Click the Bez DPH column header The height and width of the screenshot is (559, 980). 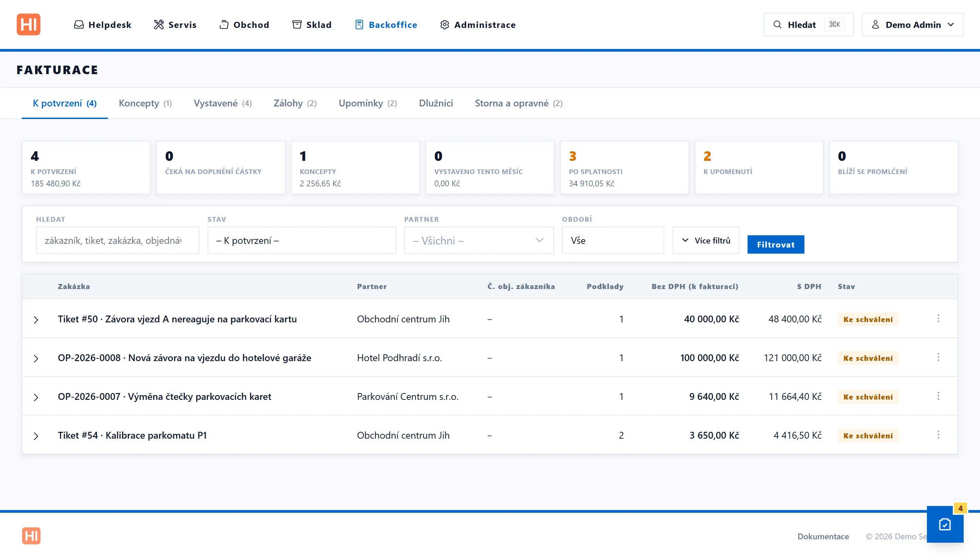click(695, 286)
